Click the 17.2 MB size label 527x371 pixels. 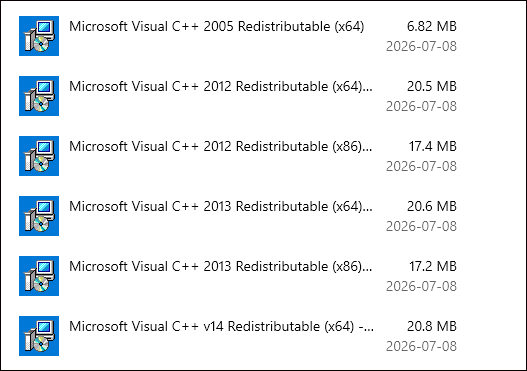(x=433, y=266)
